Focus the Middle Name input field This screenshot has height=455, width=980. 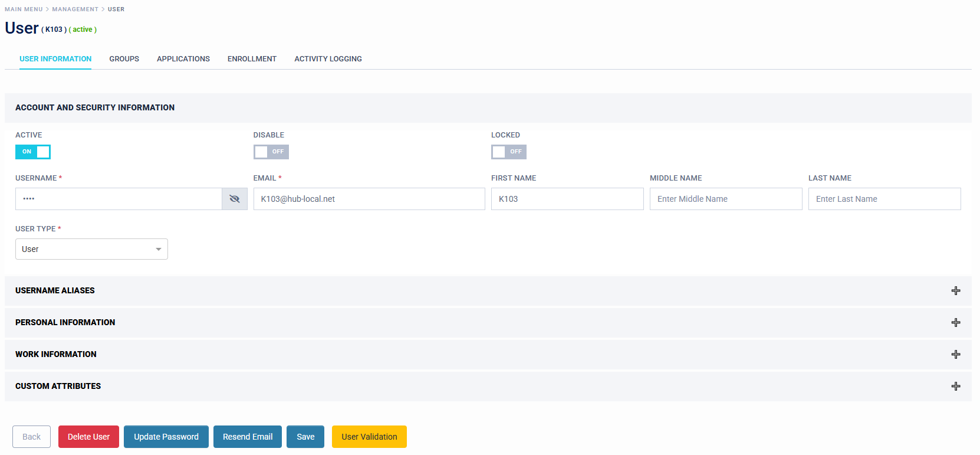725,199
